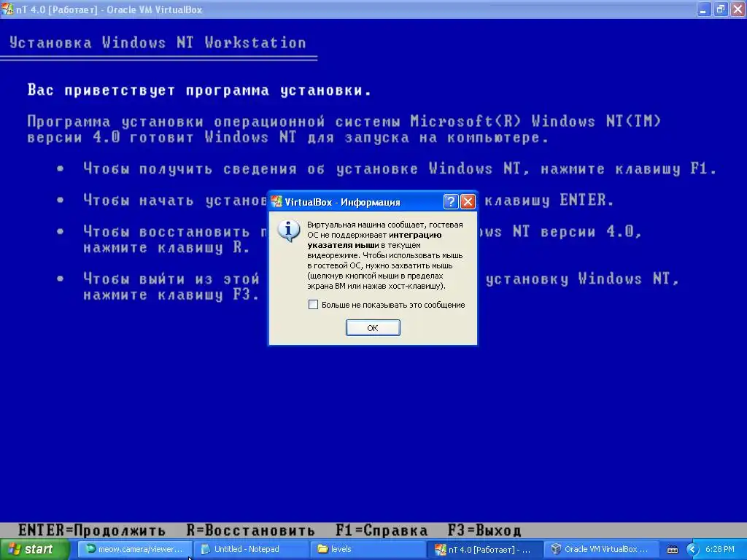Viewport: 747px width, 560px height.
Task: Click heading "Установка Windows NT Workstation"
Action: coord(158,43)
